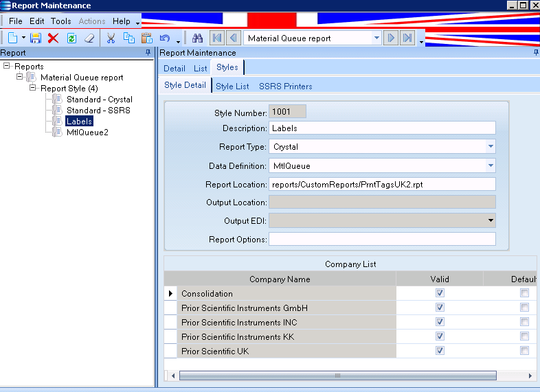Viewport: 540px width, 392px height.
Task: Click the green Refresh toolbar icon
Action: click(x=71, y=38)
